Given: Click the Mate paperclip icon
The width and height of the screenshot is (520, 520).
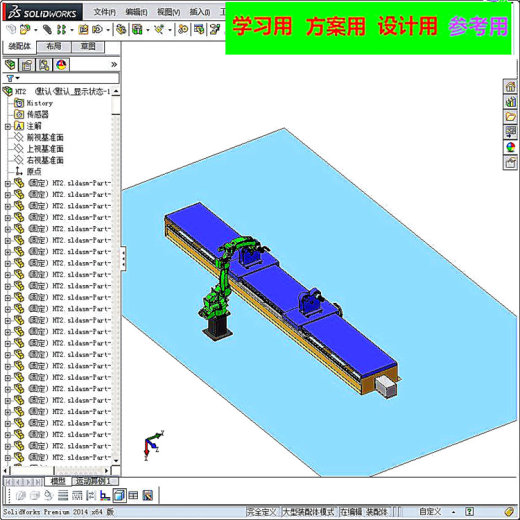Looking at the screenshot, I should (47, 30).
